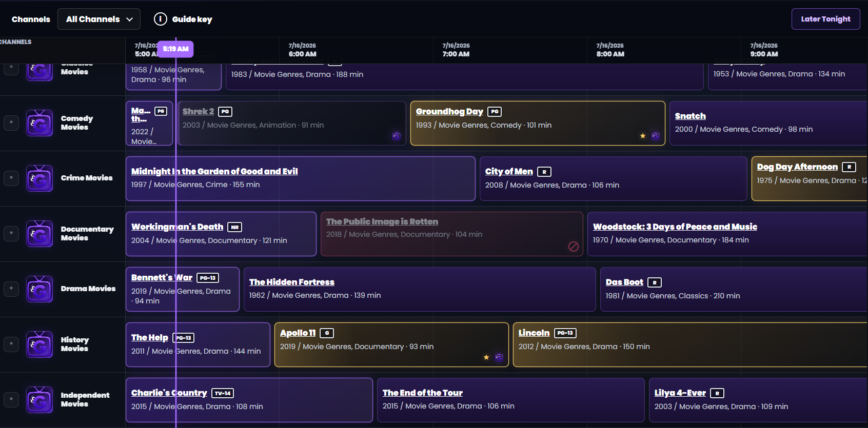Viewport: 868px width, 428px height.
Task: Click the PG rating badge beside Shrek 2
Action: click(225, 111)
